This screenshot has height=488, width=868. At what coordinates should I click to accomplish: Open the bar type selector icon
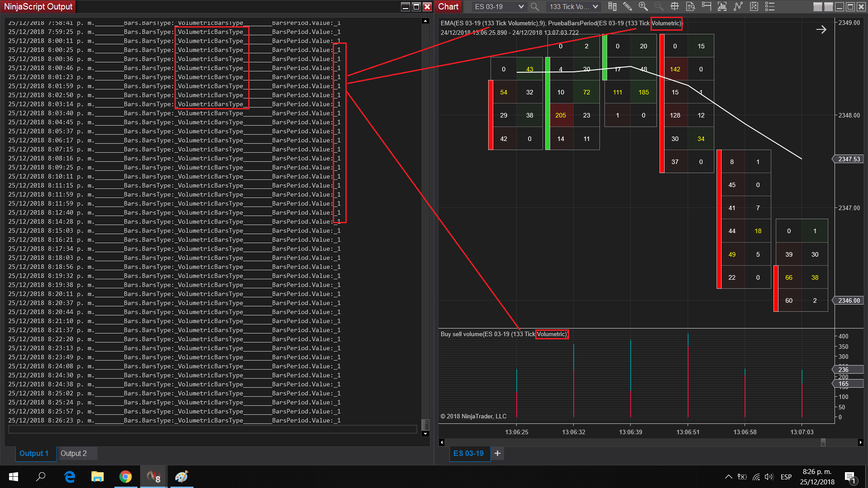[612, 7]
